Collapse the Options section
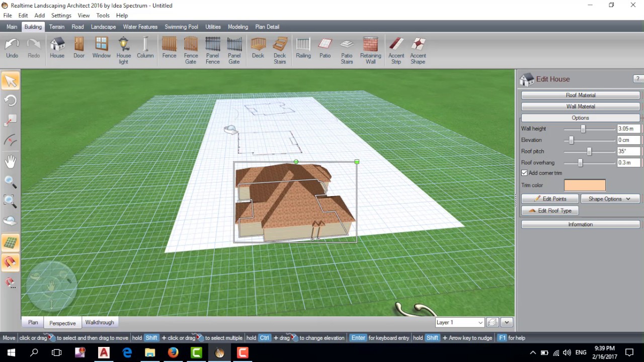 (581, 118)
